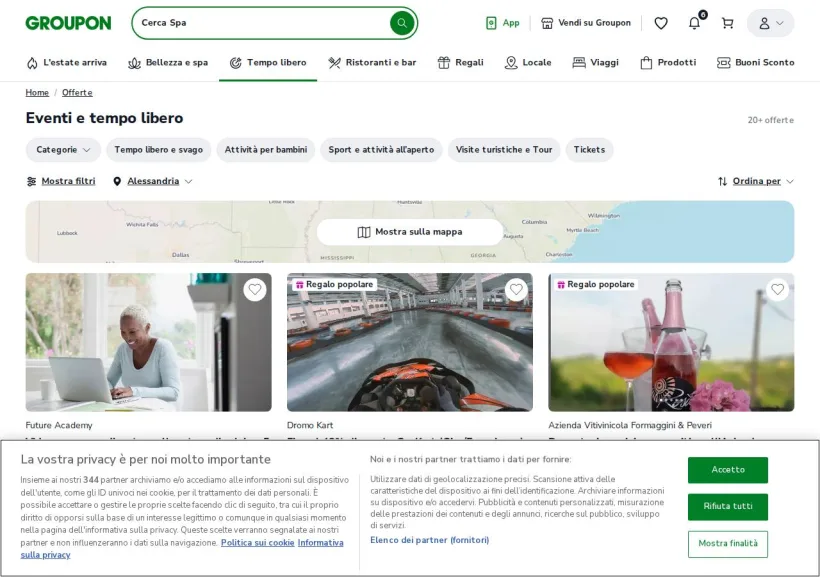The image size is (820, 577).
Task: Click the shopping bag icon beside Prodotti
Action: tap(646, 63)
